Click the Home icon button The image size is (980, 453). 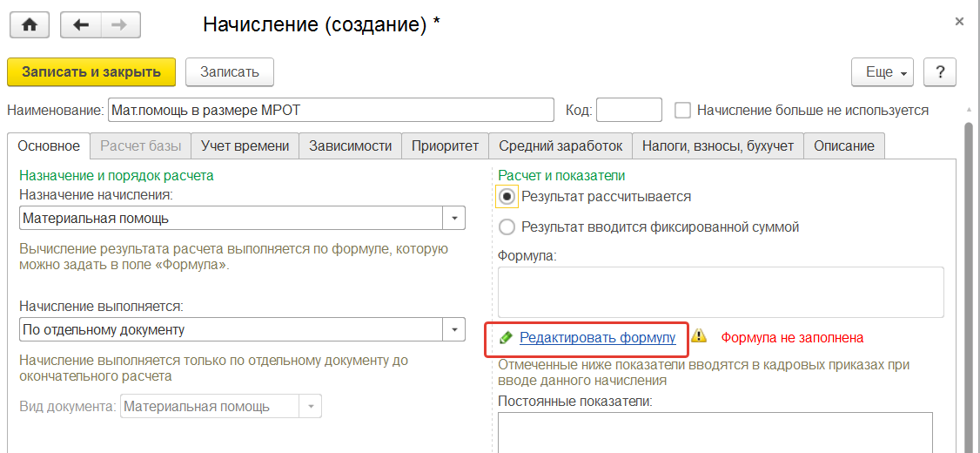pyautogui.click(x=30, y=24)
